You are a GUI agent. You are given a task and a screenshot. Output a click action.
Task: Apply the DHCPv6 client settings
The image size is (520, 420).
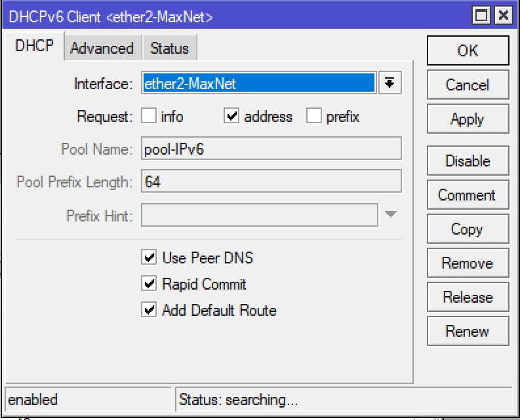(x=468, y=119)
